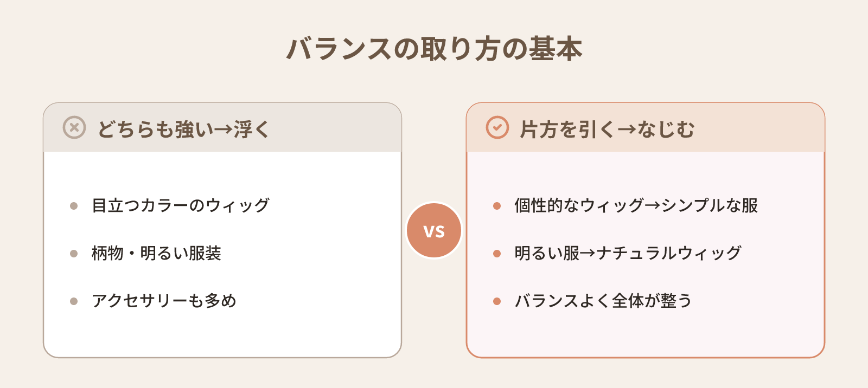Screen dimensions: 868x388
Task: Click bullet dot beside アクセサリーも多め
Action: pyautogui.click(x=74, y=301)
